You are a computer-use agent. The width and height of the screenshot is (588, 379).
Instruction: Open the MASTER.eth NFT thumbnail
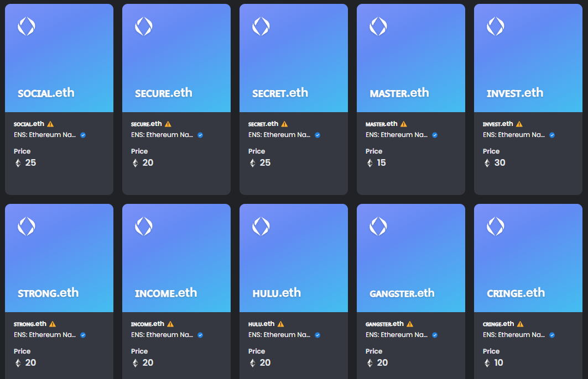tap(411, 58)
